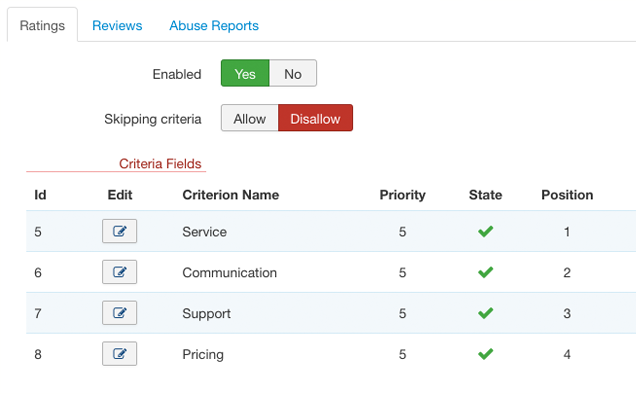The image size is (636, 394).
Task: Select the Support criterion name
Action: [x=206, y=314]
